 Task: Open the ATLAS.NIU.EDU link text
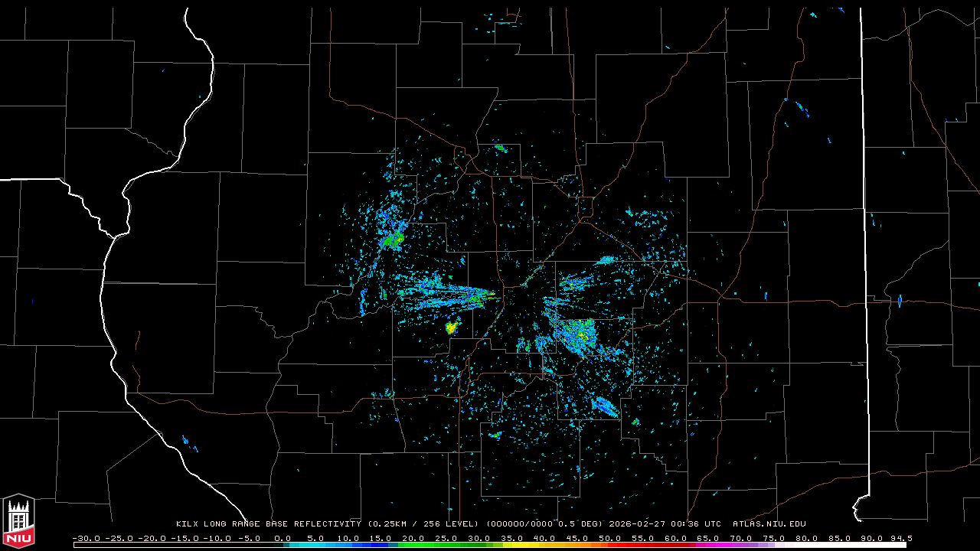pos(769,524)
